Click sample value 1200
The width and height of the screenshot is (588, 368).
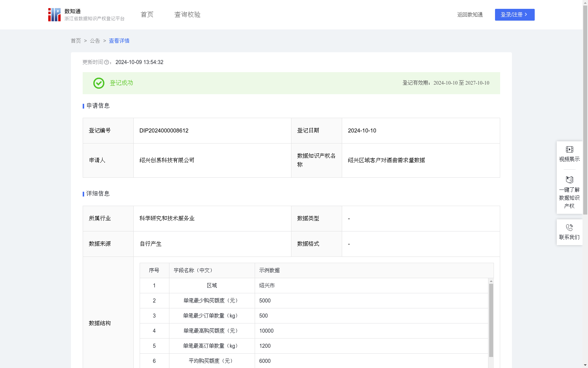pyautogui.click(x=265, y=346)
